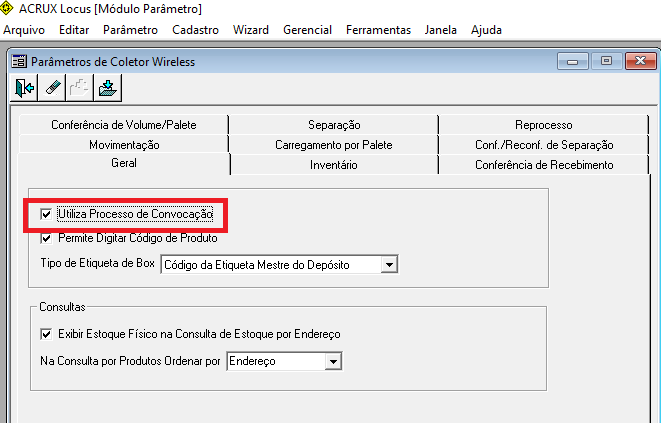Open the Wizard menu
This screenshot has height=423, width=661.
251,30
